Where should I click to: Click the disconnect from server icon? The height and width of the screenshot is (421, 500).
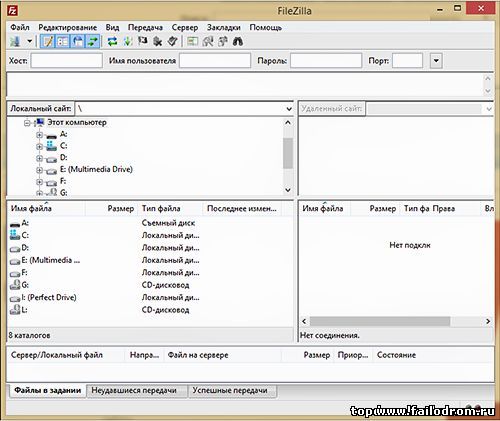click(x=158, y=41)
